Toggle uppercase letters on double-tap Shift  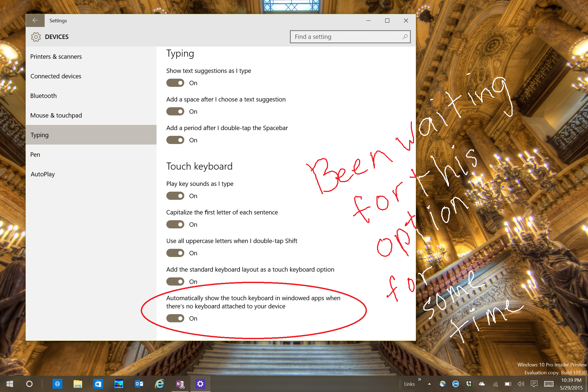[x=175, y=253]
